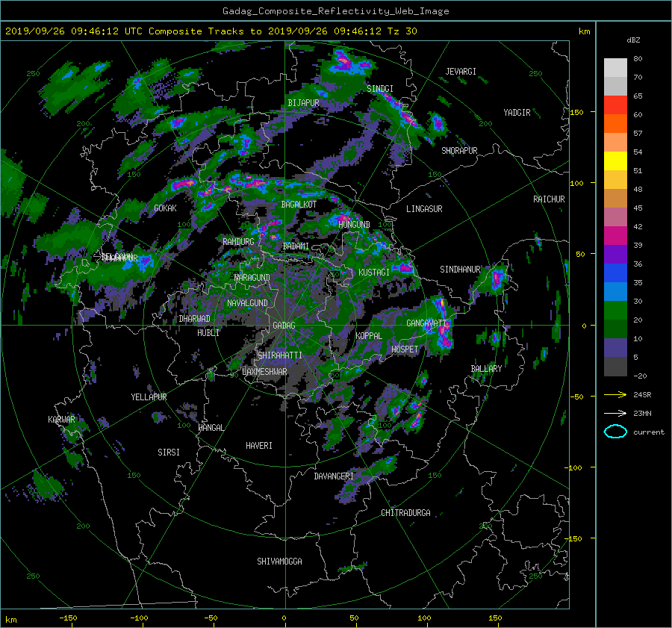Click the UTC Composite Tracks timestamp header

[x=211, y=31]
